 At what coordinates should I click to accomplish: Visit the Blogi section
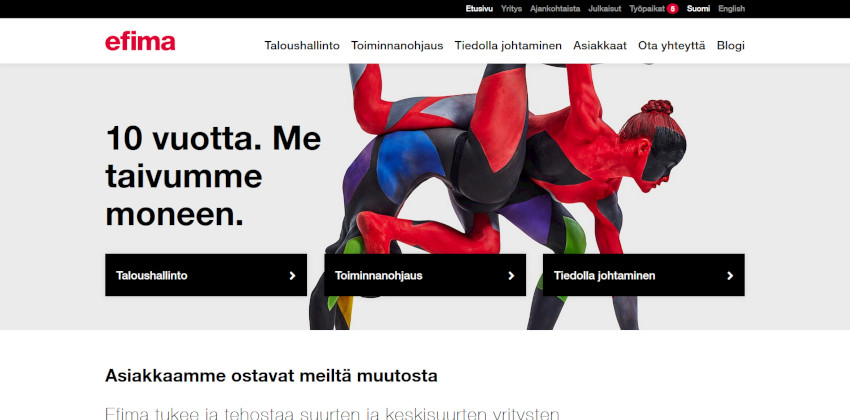click(x=731, y=46)
